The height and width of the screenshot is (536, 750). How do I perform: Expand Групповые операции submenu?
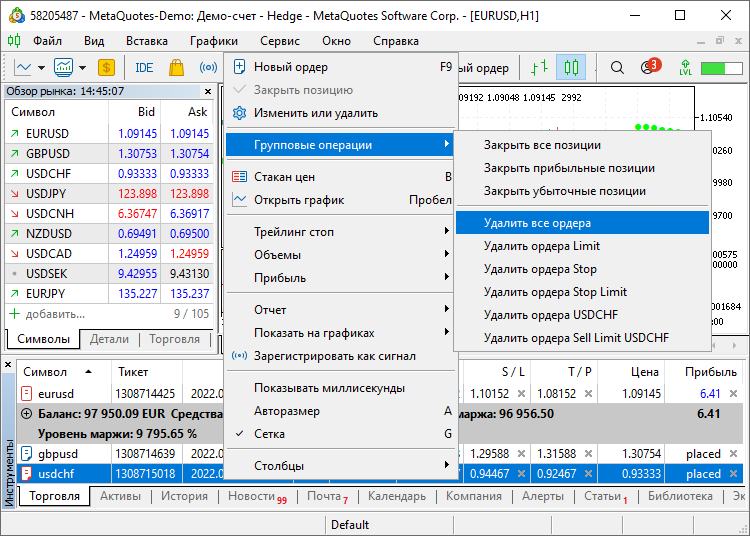[340, 145]
